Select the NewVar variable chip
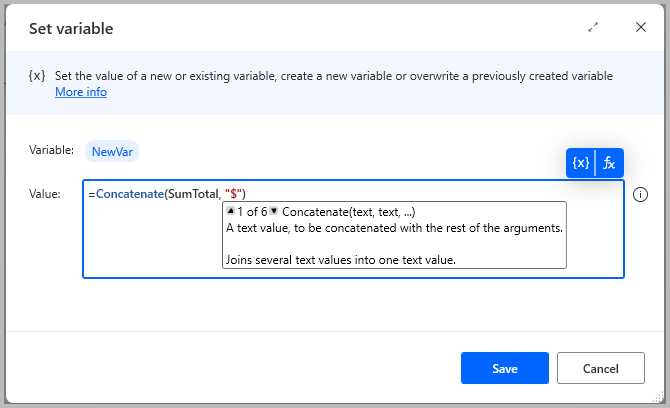Screen dimensions: 670x408 tap(112, 151)
